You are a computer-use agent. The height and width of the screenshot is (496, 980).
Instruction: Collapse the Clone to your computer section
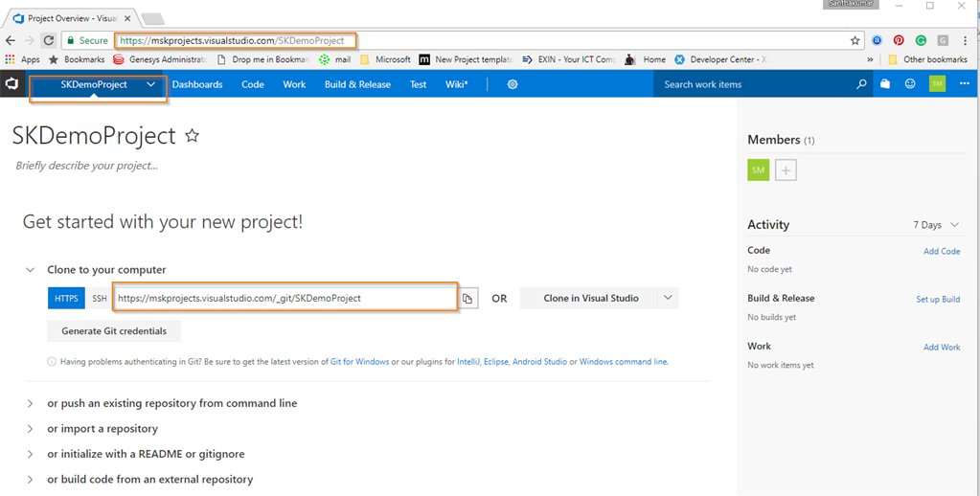tap(30, 270)
